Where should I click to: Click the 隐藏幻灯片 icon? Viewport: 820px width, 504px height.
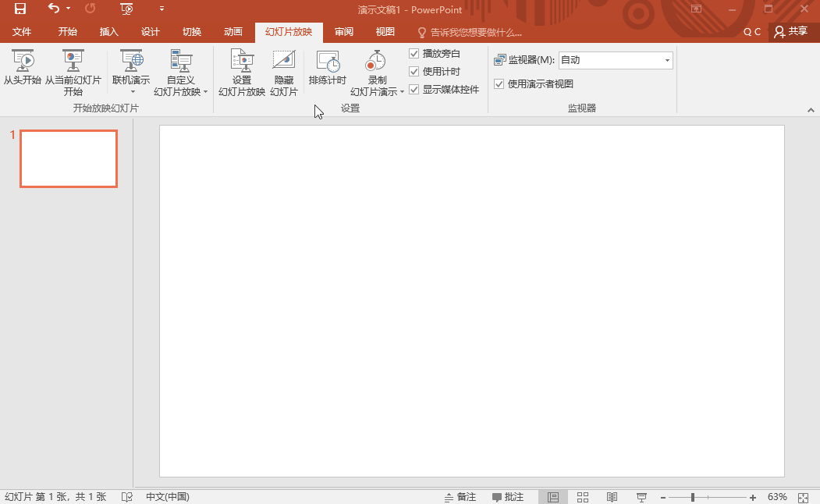283,62
